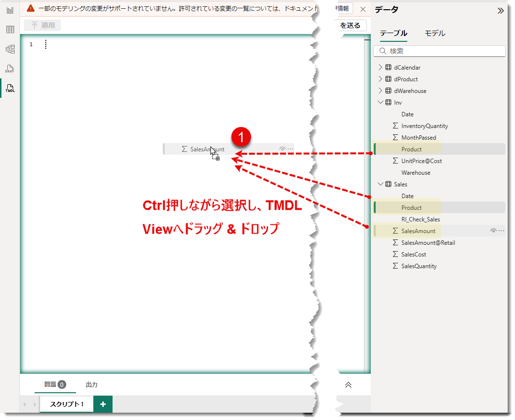Collapse the Sales table
Viewport: 515px width, 420px height.
[381, 184]
